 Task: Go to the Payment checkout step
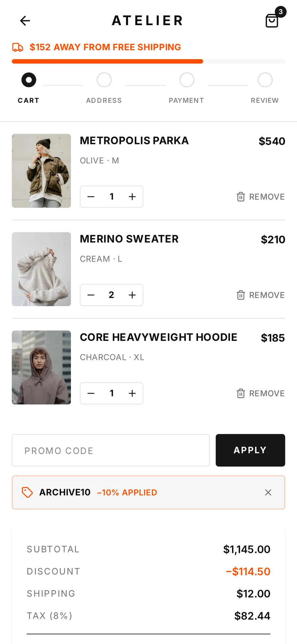pyautogui.click(x=186, y=88)
